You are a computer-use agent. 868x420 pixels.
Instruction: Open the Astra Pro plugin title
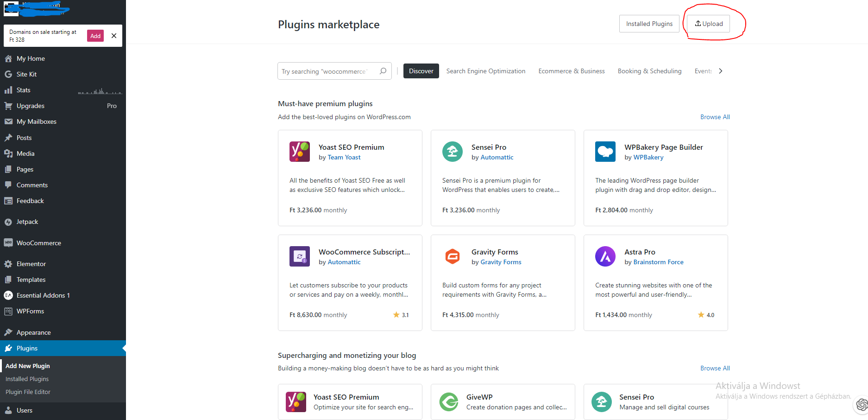click(640, 252)
